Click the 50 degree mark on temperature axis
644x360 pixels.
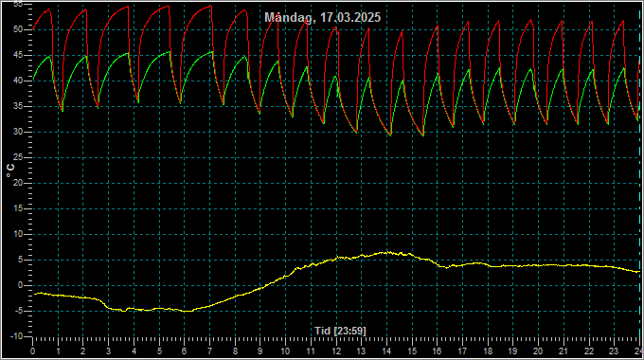click(x=18, y=29)
